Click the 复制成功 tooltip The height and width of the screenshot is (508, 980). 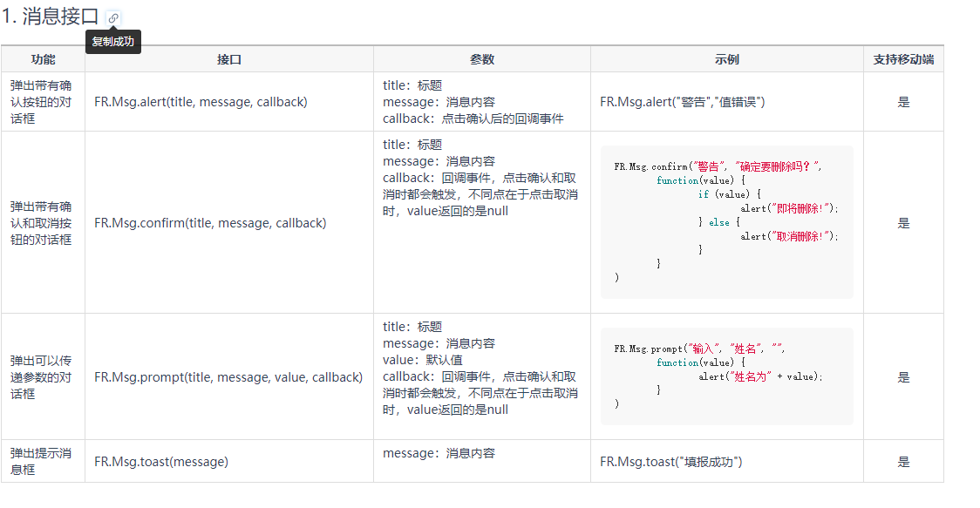point(113,42)
